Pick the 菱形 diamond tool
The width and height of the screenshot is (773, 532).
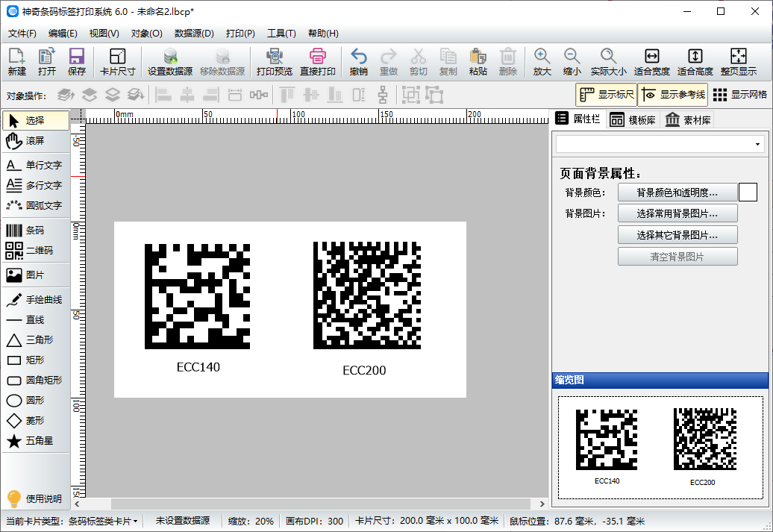36,421
